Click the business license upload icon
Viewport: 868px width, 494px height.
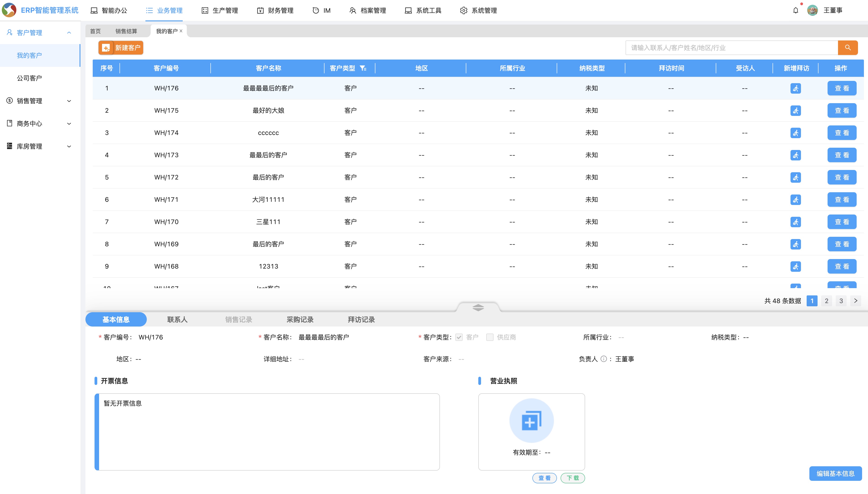[x=531, y=420]
